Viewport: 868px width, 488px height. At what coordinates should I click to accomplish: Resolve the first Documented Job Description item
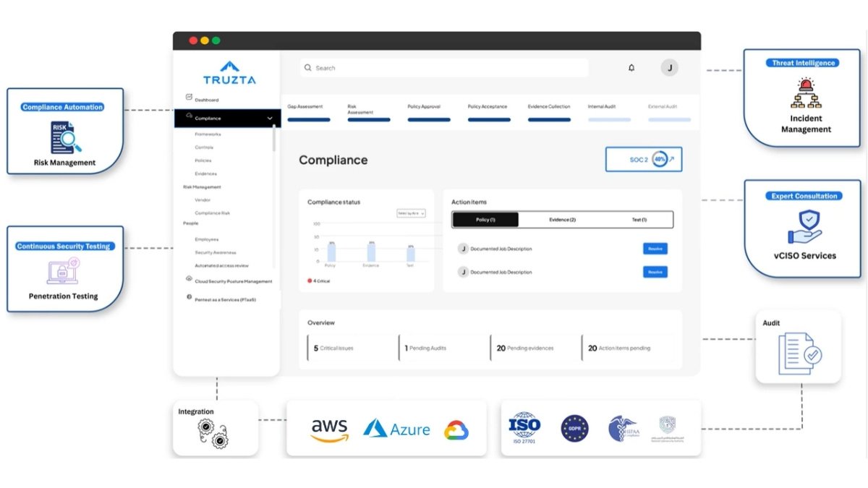coord(655,249)
